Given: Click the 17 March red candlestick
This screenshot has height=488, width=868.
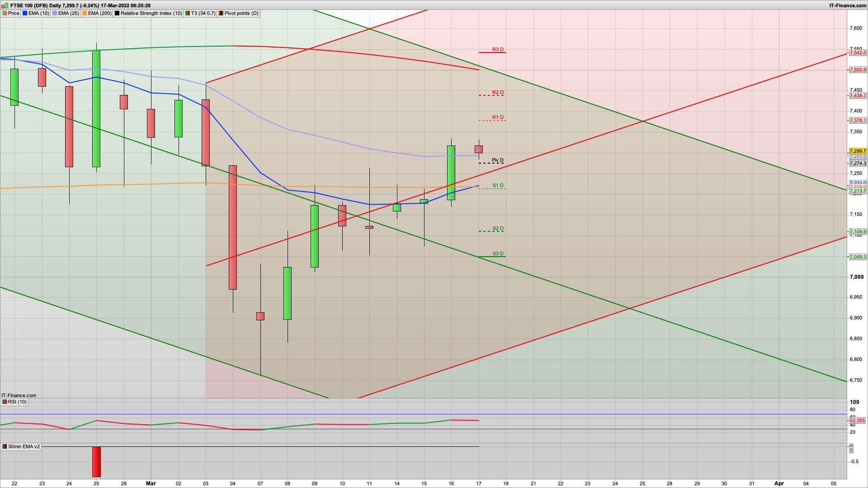Looking at the screenshot, I should point(479,149).
